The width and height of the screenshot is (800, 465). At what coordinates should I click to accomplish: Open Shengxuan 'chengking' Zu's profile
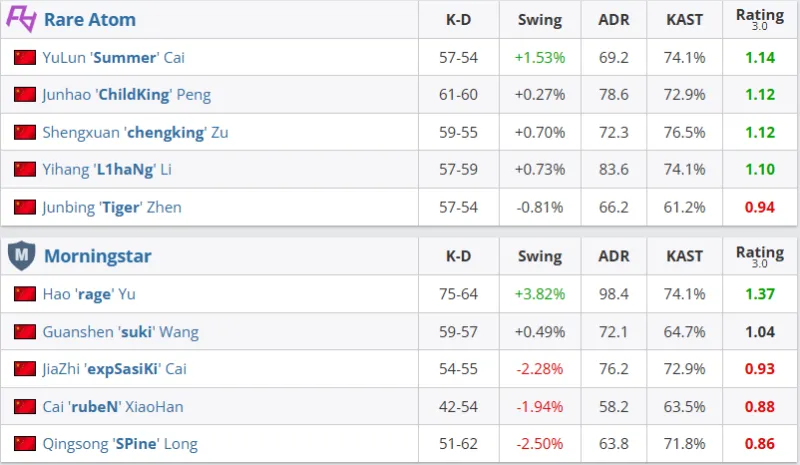point(135,132)
